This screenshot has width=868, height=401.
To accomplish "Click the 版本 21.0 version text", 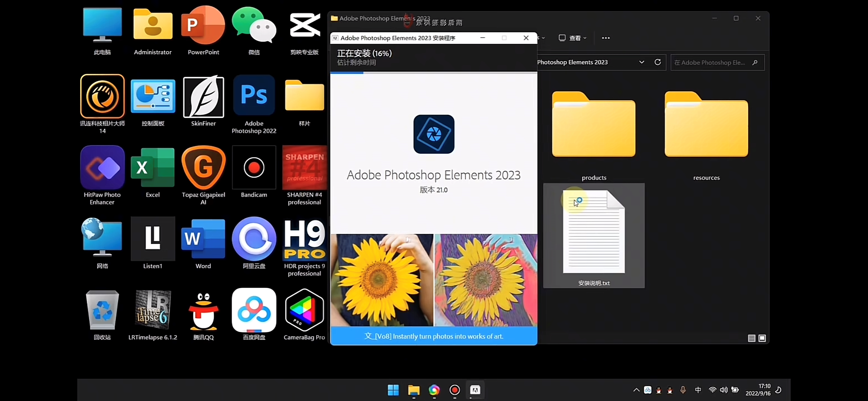I will click(x=433, y=190).
